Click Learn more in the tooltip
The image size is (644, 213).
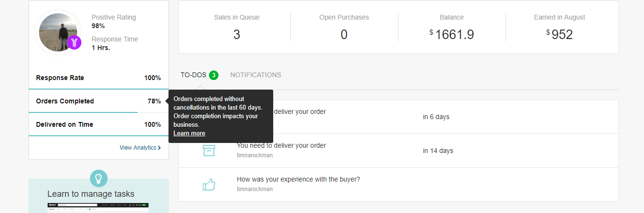click(189, 133)
